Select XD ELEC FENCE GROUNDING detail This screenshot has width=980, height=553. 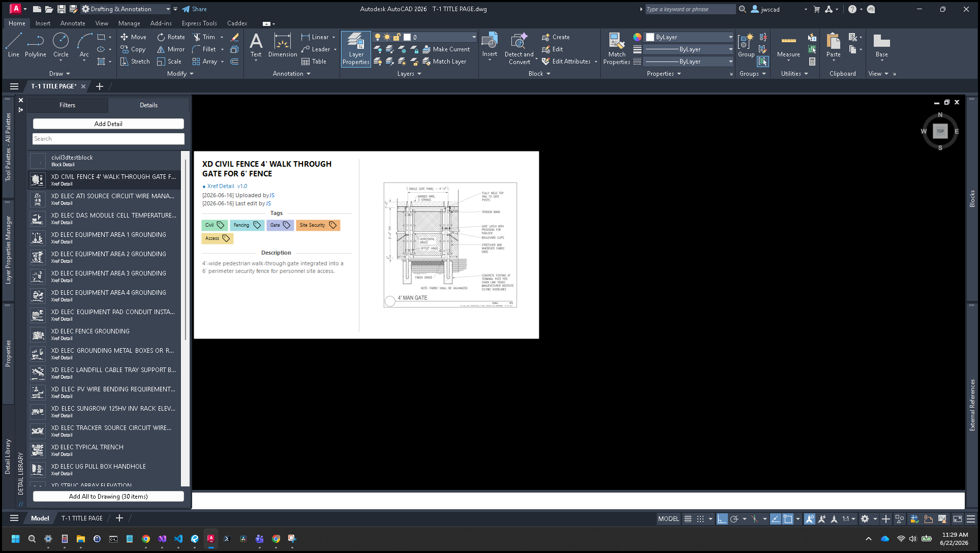click(105, 334)
